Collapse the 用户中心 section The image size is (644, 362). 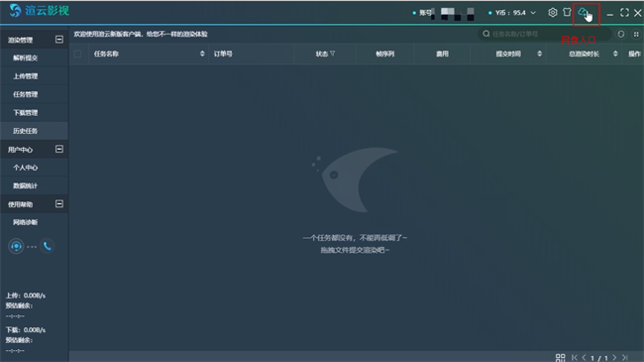click(59, 149)
